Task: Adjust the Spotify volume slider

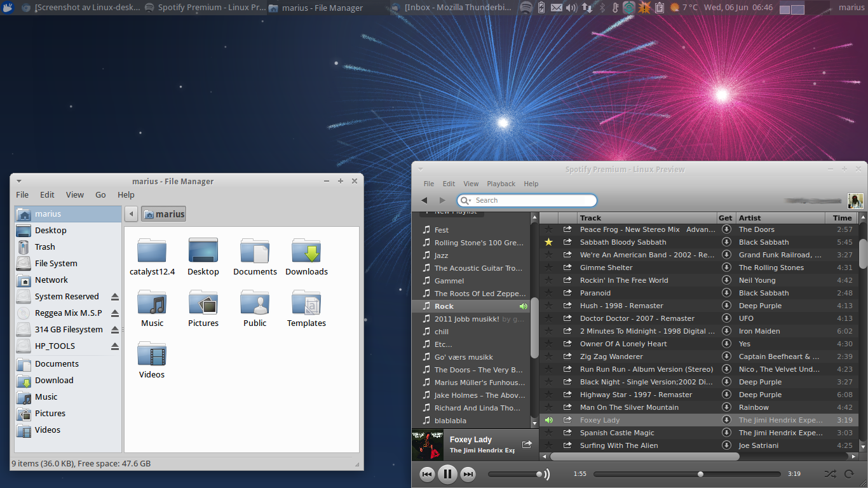Action: coord(515,474)
